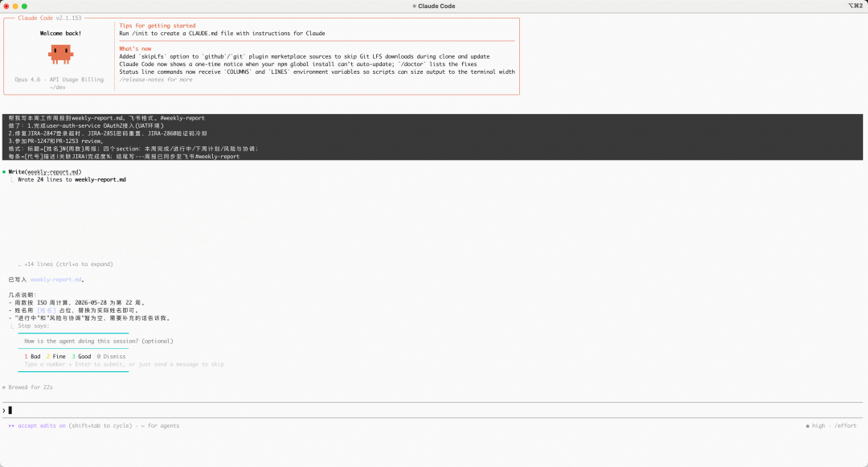Click the Claude Code window title text
This screenshot has width=868, height=467.
436,6
